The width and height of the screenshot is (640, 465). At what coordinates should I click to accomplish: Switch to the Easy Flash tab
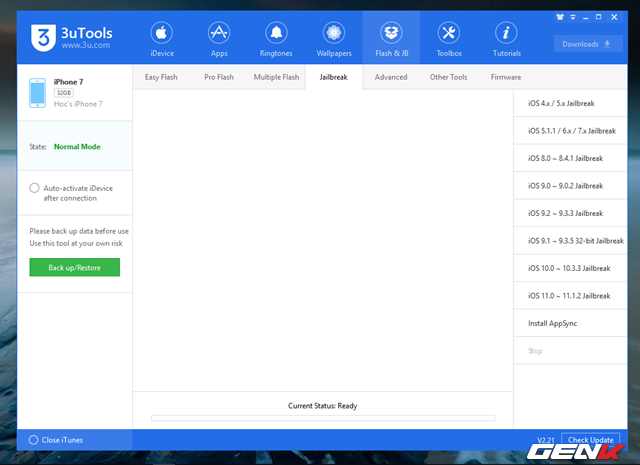(161, 77)
